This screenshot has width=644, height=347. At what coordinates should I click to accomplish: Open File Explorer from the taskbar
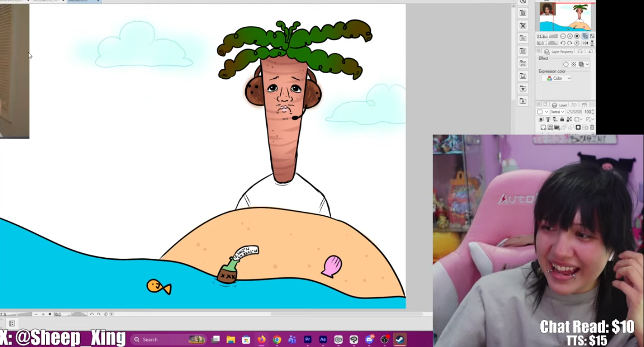tap(231, 339)
